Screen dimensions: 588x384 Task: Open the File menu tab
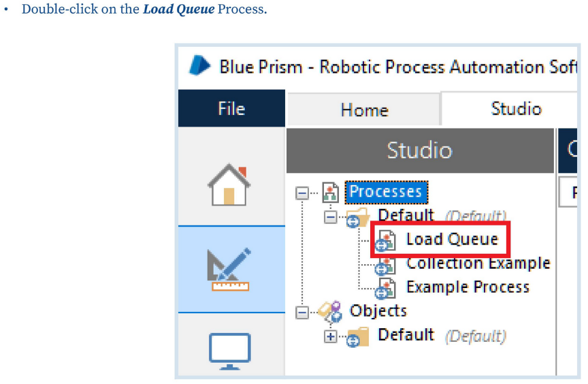(231, 108)
